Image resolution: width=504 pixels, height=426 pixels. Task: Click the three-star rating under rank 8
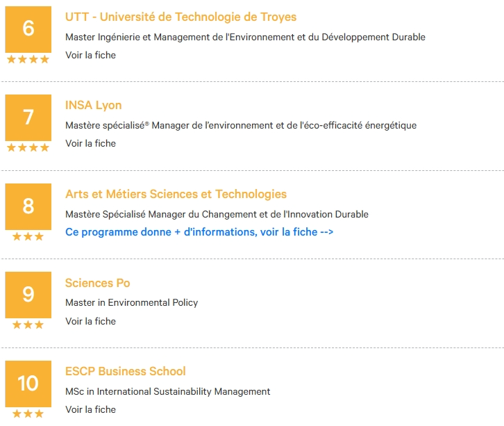click(x=28, y=236)
